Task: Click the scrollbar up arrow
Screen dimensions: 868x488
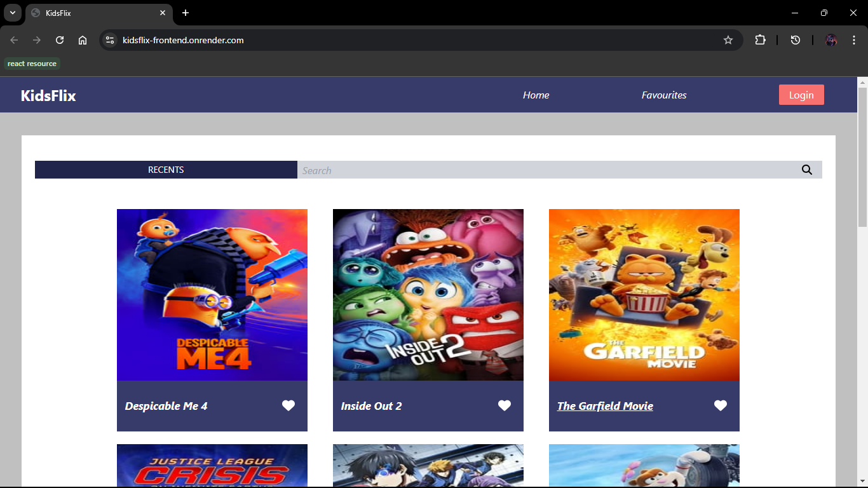Action: (x=862, y=82)
